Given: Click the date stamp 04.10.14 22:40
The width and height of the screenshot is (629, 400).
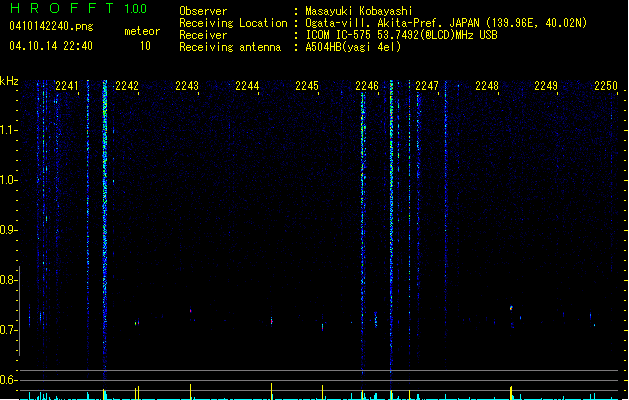Looking at the screenshot, I should (51, 46).
